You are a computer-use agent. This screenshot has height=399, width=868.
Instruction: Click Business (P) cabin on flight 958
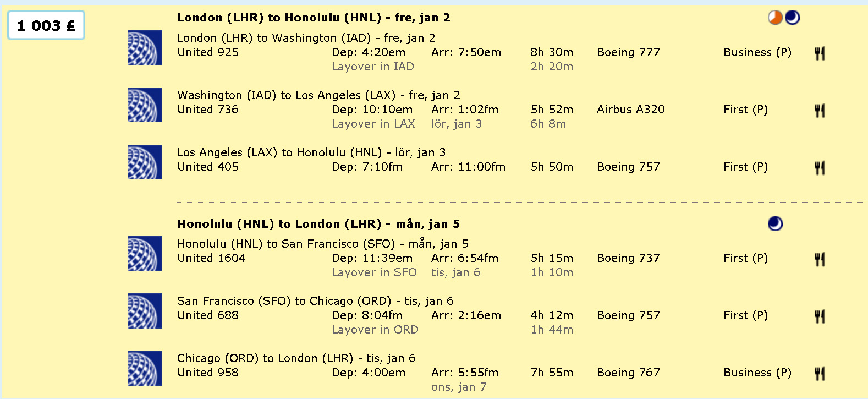757,373
